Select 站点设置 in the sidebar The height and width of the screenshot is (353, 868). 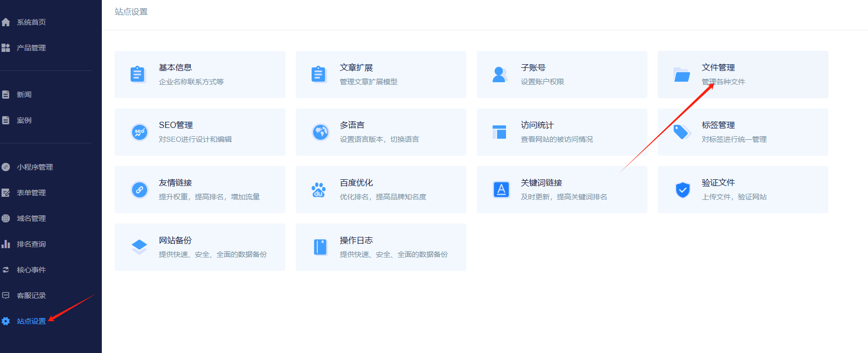point(31,321)
